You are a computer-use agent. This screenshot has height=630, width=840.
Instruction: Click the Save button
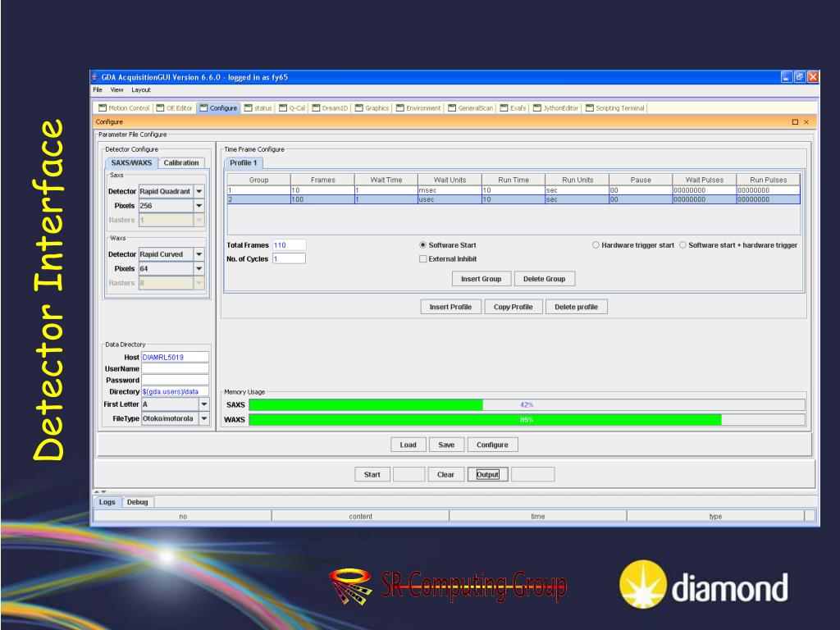(x=446, y=445)
